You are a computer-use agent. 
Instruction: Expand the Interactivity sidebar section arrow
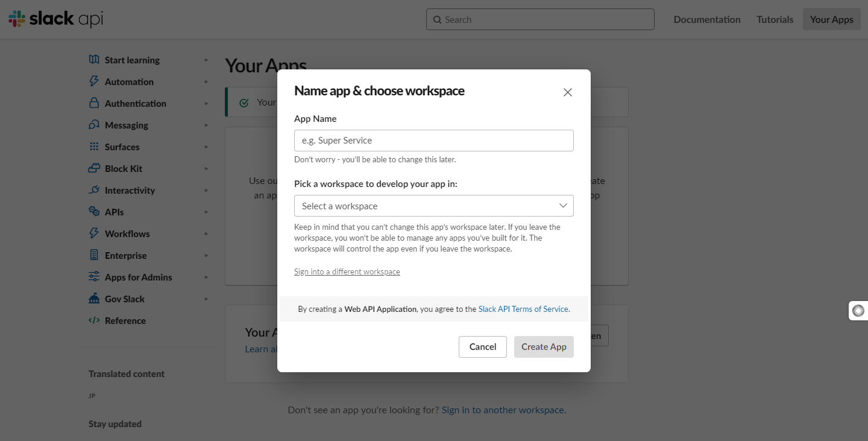(206, 190)
